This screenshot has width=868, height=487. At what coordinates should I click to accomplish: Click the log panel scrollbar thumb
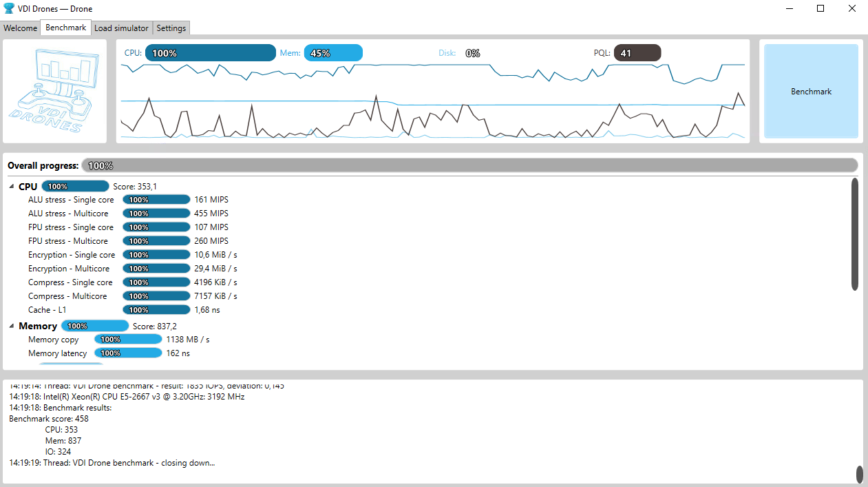pyautogui.click(x=859, y=475)
